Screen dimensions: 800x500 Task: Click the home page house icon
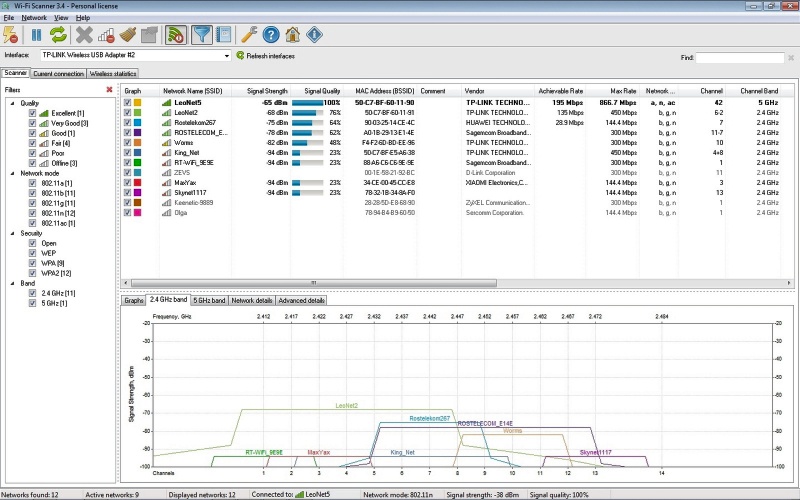(292, 35)
